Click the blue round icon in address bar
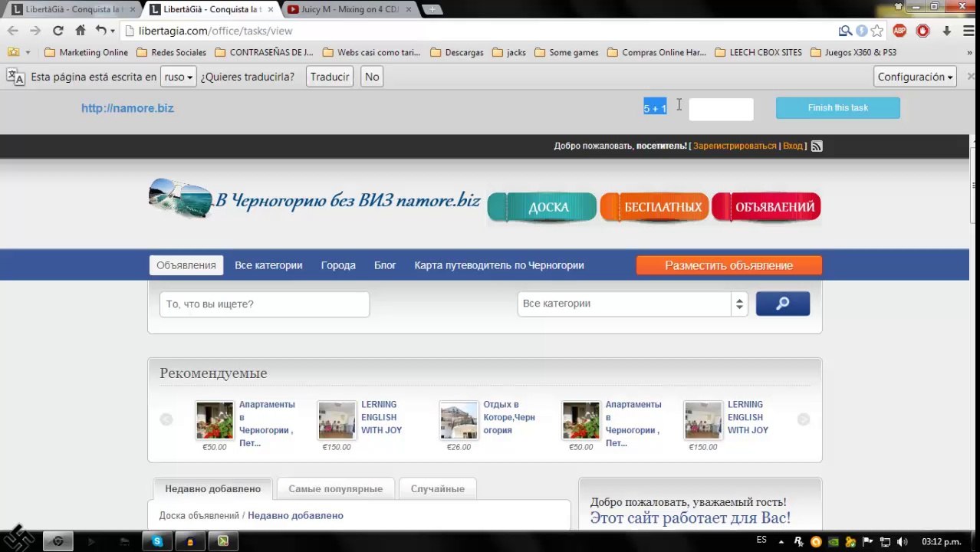980x552 pixels. pos(861,31)
